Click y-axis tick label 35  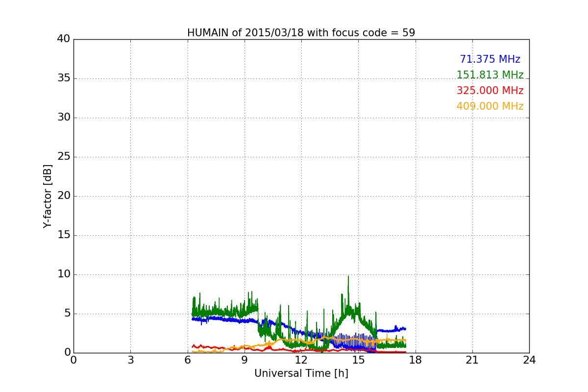pos(64,78)
